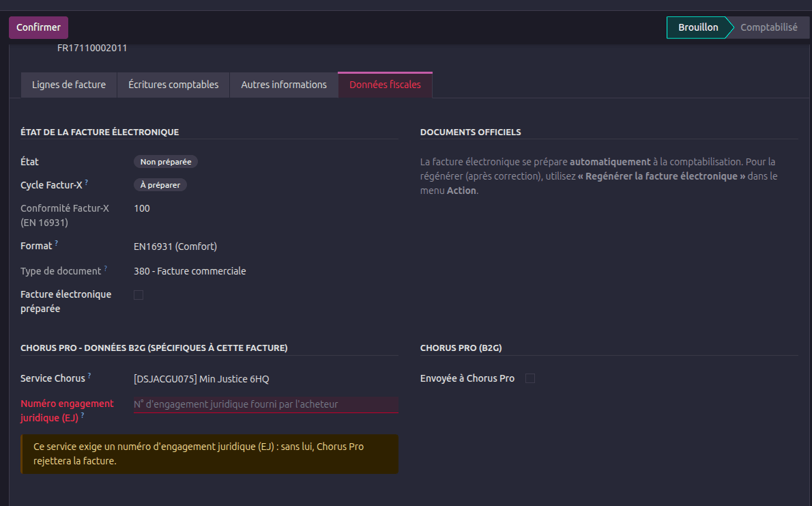
Task: Click the Confirmer button
Action: click(38, 27)
